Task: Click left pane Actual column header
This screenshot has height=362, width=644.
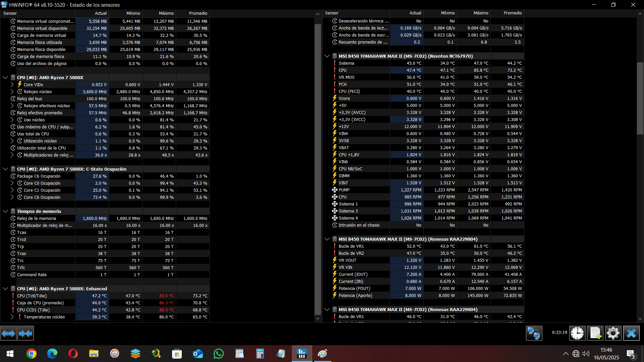Action: click(92, 13)
